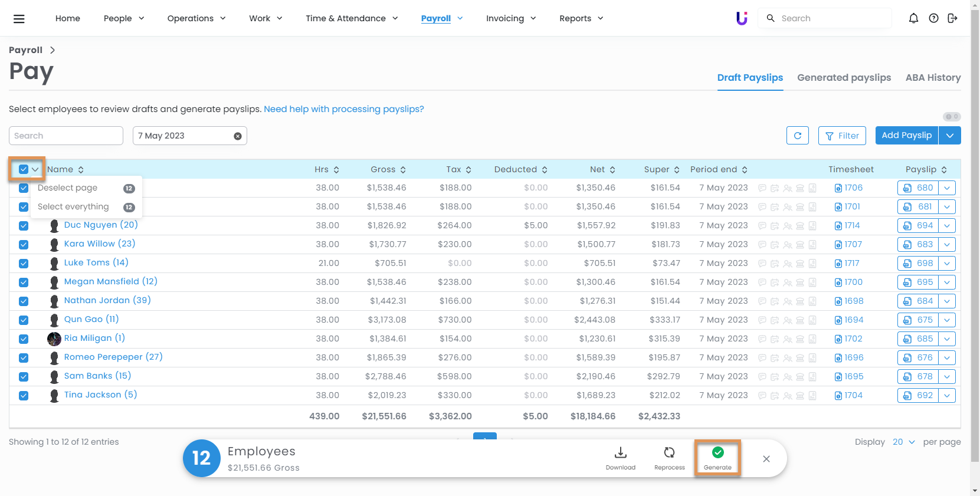
Task: Click the refresh button beside Filter
Action: click(797, 136)
